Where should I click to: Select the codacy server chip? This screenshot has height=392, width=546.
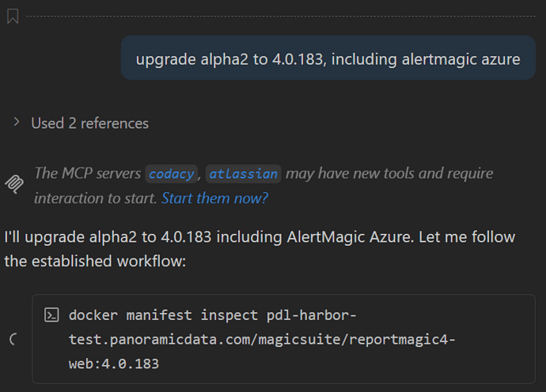point(172,174)
